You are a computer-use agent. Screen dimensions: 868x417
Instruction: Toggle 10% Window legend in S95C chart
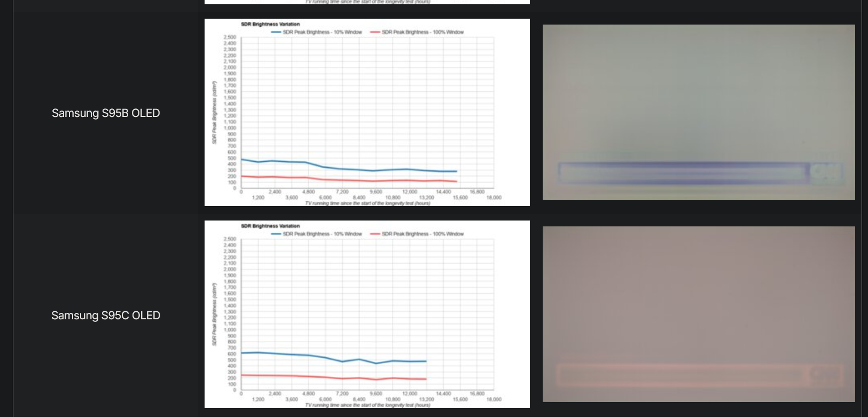coord(317,234)
